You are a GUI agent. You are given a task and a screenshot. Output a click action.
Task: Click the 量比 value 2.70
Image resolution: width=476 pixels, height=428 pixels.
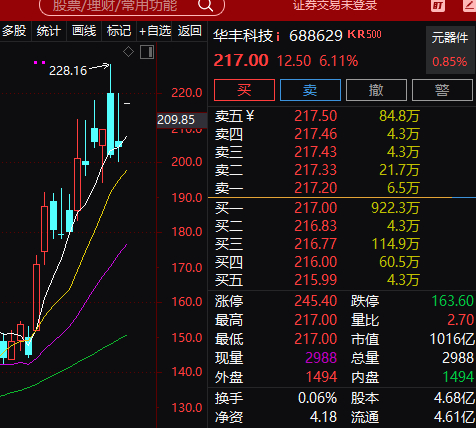click(x=461, y=320)
